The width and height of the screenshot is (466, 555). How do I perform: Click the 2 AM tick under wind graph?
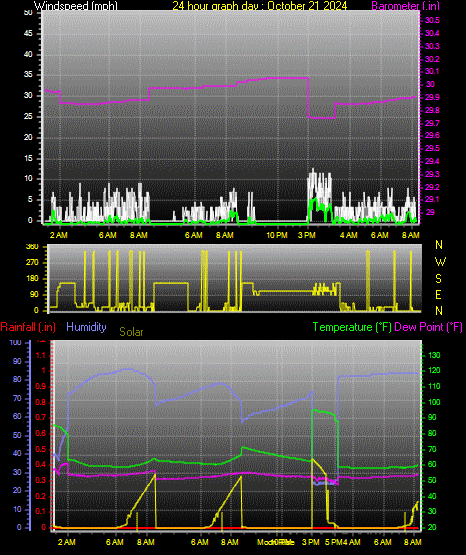[58, 235]
